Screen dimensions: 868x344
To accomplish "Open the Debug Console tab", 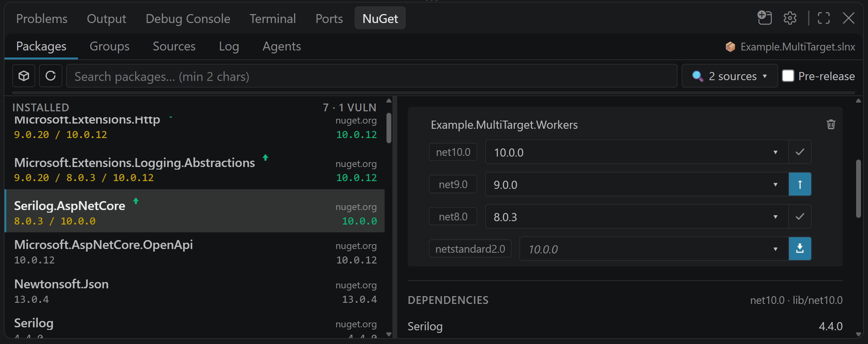I will 188,19.
